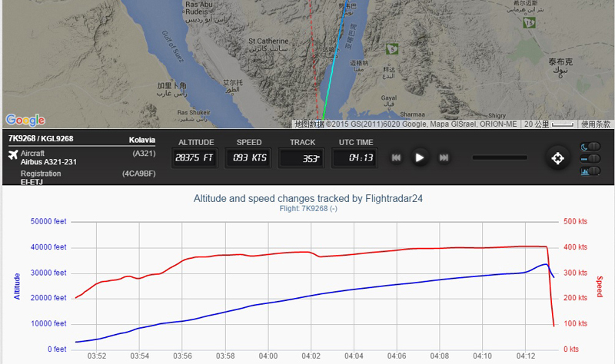Click the SPEED readout display

248,157
